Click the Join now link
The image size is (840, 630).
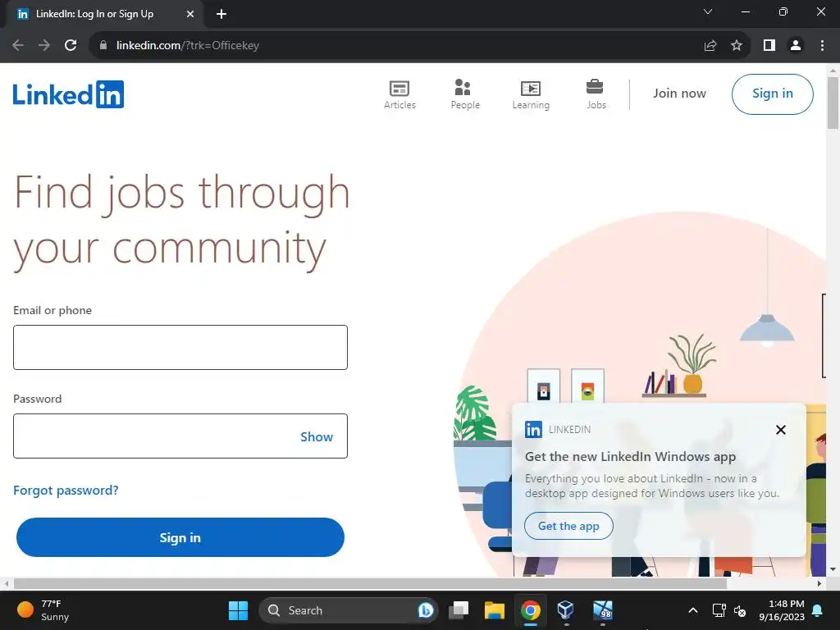coord(679,94)
